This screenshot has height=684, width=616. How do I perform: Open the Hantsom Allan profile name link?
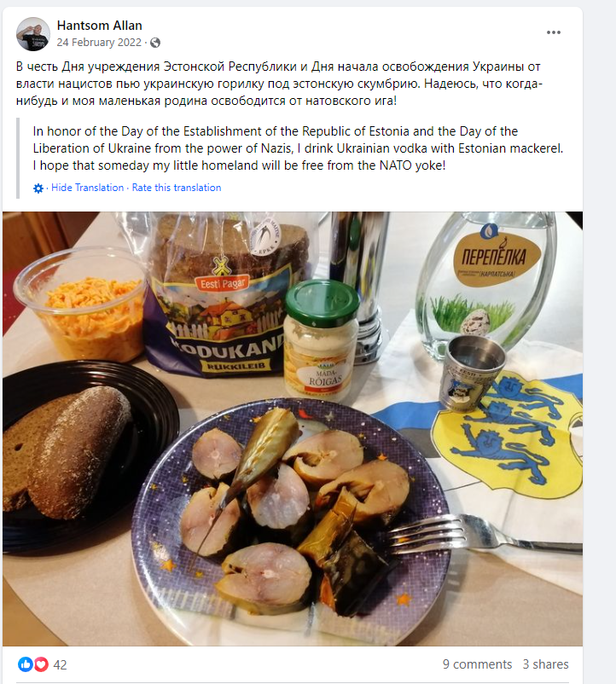pyautogui.click(x=100, y=26)
